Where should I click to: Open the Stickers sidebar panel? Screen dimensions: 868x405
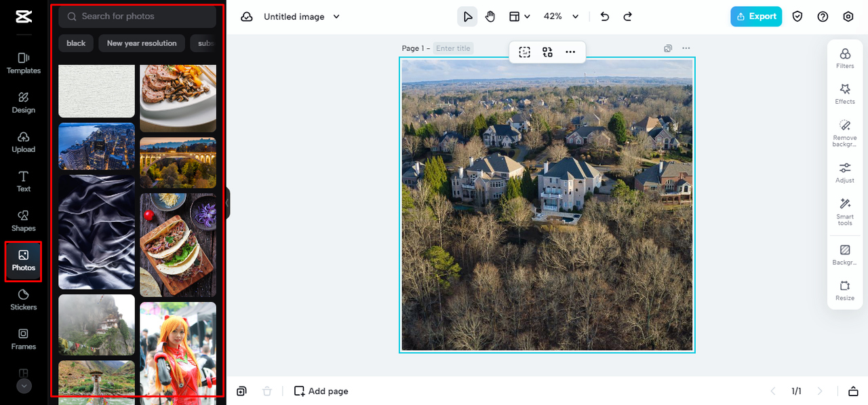[23, 299]
